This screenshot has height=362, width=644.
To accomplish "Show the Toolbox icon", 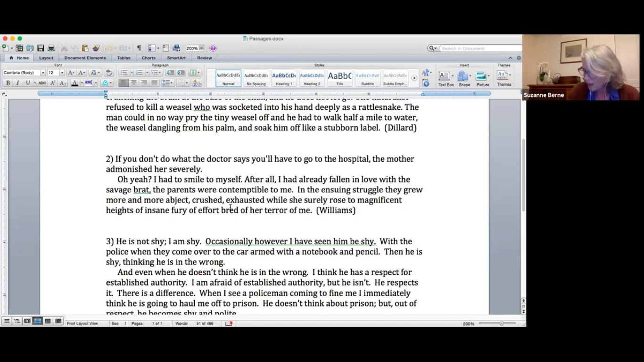I will click(x=166, y=48).
